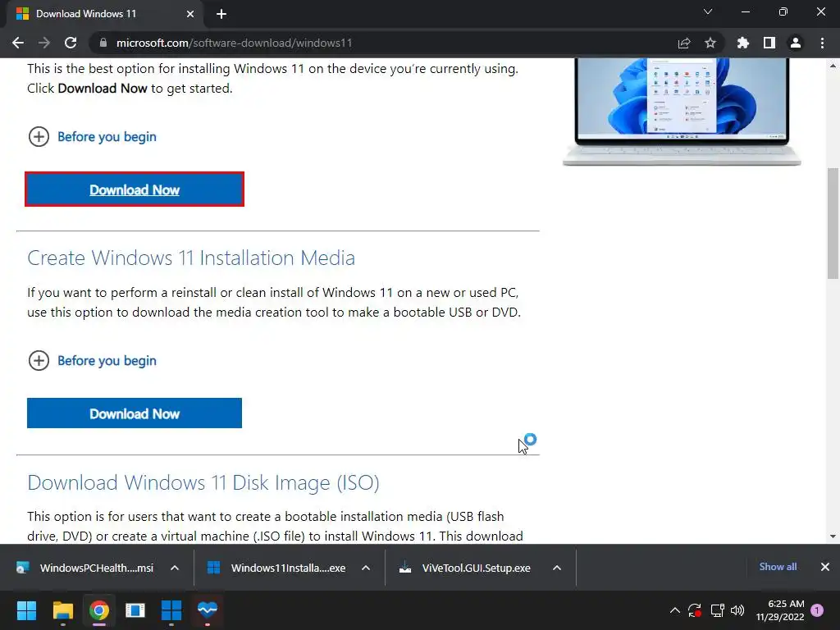Reload the Download Windows 11 page
The height and width of the screenshot is (630, 840).
point(71,43)
